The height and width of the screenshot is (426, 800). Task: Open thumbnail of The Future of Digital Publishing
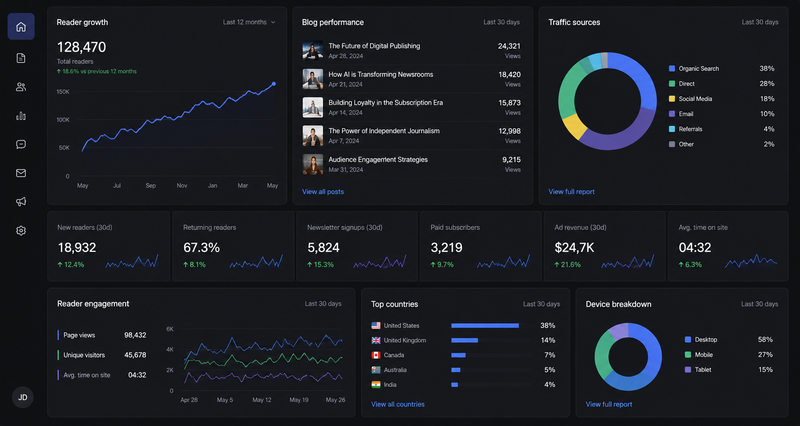(313, 51)
